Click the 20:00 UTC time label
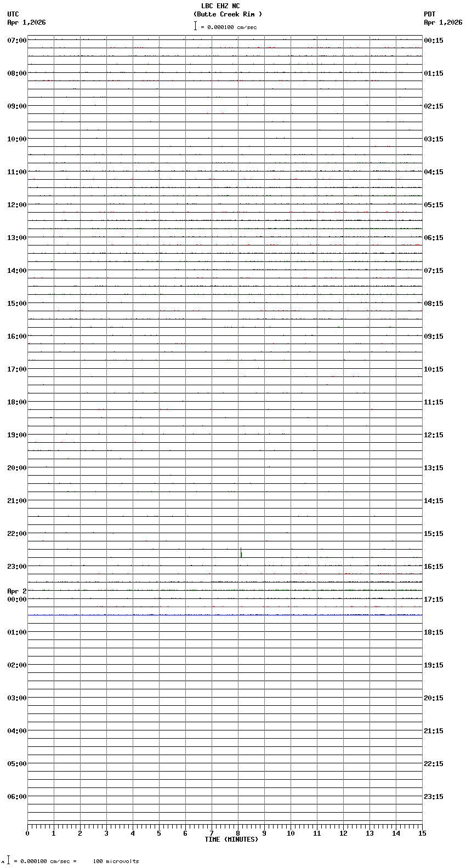466x868 pixels. click(x=17, y=468)
